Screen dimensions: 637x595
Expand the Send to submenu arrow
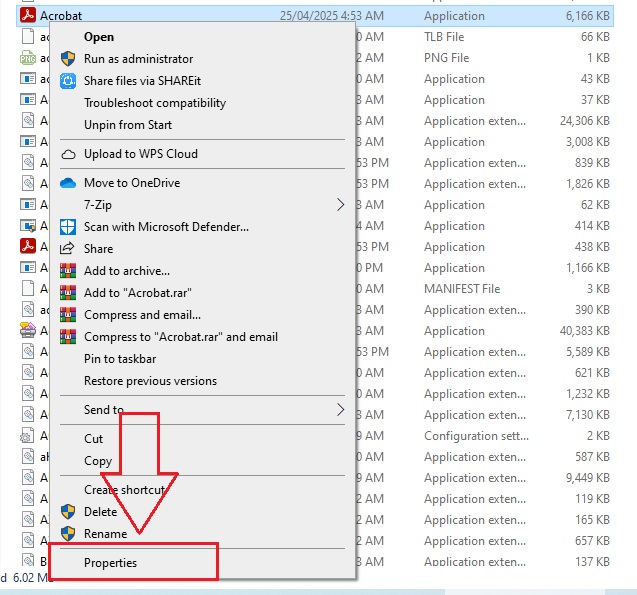click(x=340, y=409)
